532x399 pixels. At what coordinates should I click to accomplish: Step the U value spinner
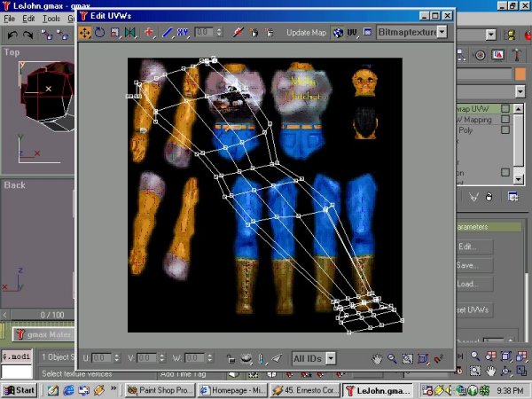[117, 358]
